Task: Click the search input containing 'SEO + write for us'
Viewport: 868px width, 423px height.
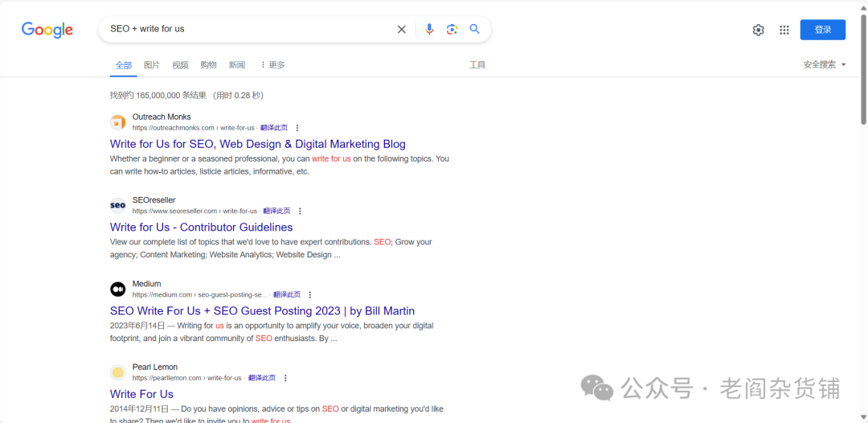Action: coord(249,29)
